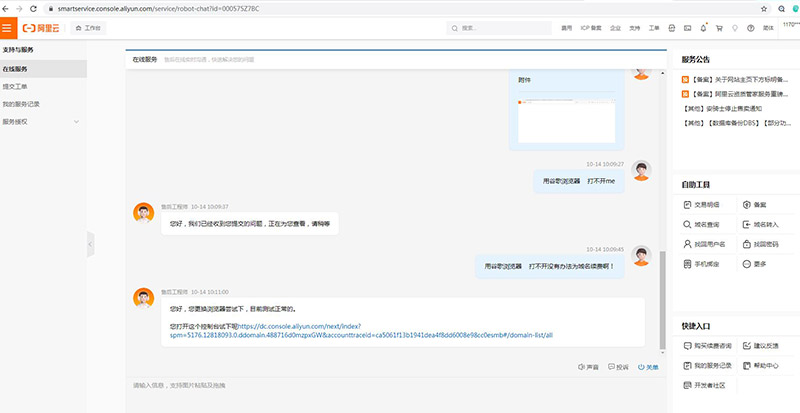Open the shopping cart icon
The height and width of the screenshot is (413, 800).
click(x=719, y=28)
